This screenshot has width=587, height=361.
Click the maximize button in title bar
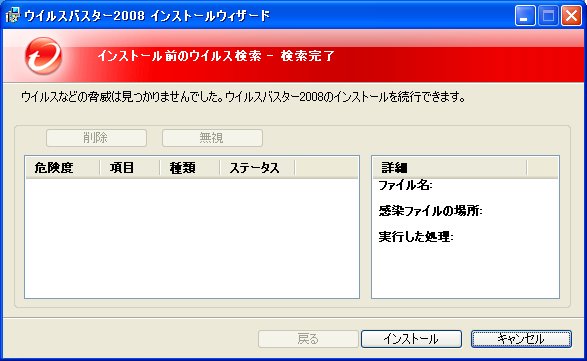coord(548,16)
